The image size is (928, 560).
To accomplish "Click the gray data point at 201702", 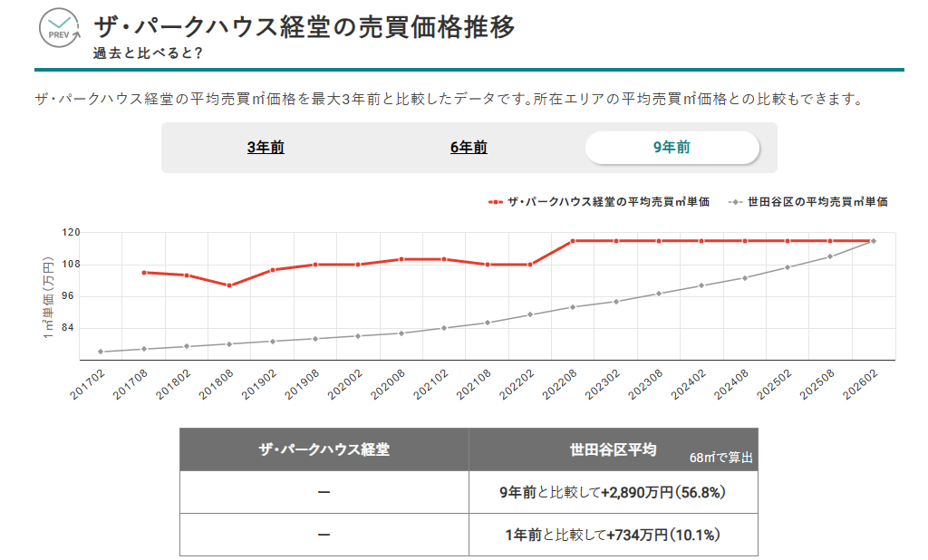I will pos(101,352).
